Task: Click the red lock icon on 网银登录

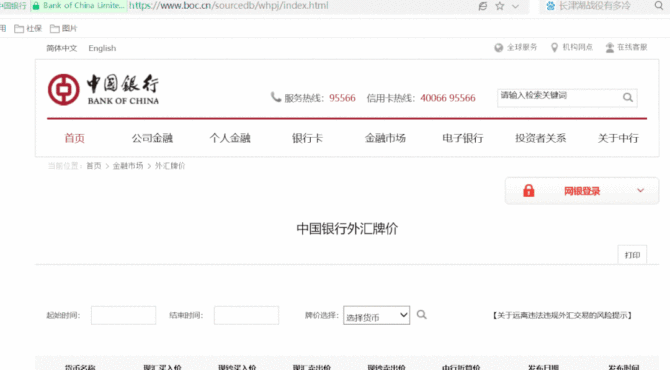Action: click(529, 191)
